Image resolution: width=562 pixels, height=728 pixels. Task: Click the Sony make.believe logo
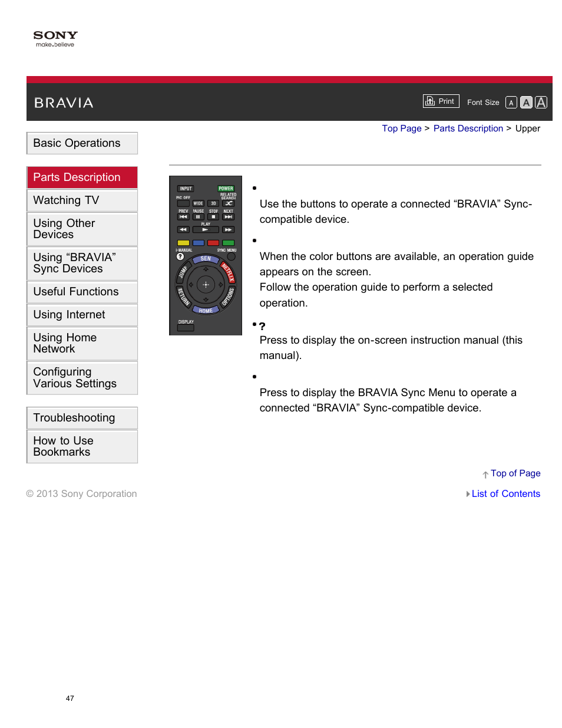pyautogui.click(x=55, y=39)
